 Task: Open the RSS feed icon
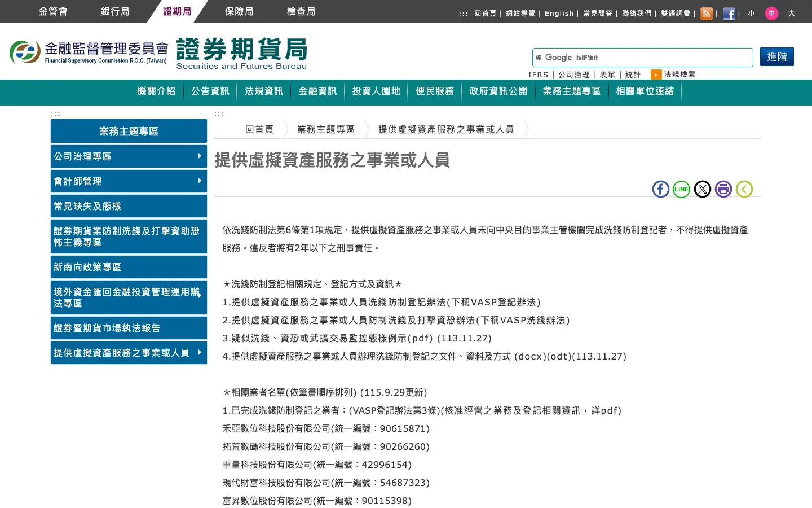pos(707,14)
